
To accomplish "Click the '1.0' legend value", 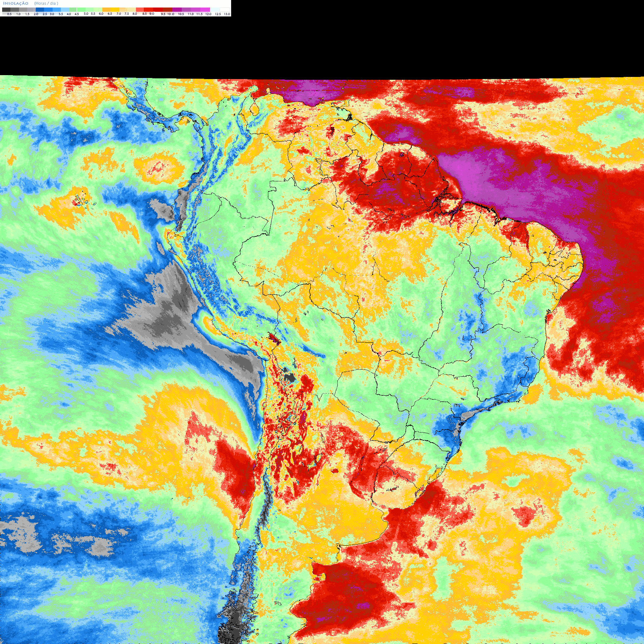I will pyautogui.click(x=18, y=14).
